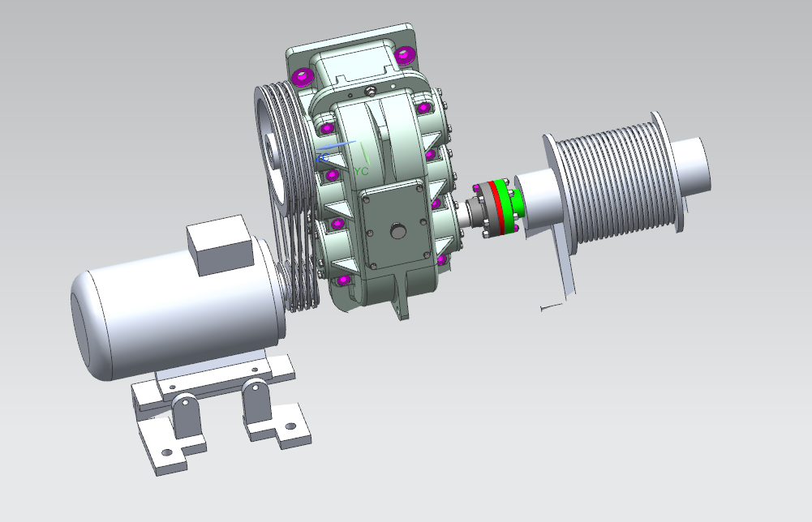
Task: Select the red coupling disc
Action: [x=496, y=207]
